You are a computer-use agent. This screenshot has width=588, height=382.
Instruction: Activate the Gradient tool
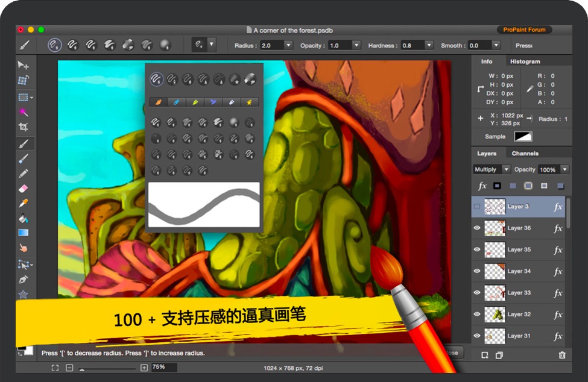click(x=23, y=233)
